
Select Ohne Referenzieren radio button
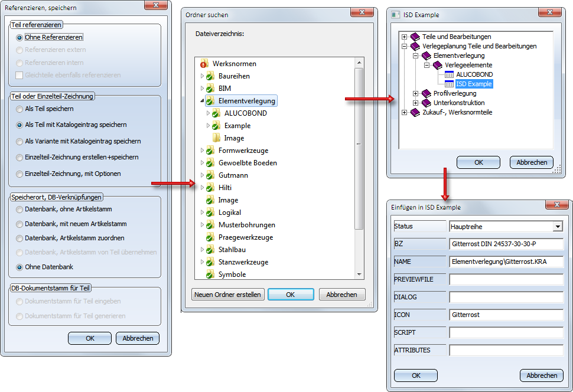pyautogui.click(x=19, y=38)
